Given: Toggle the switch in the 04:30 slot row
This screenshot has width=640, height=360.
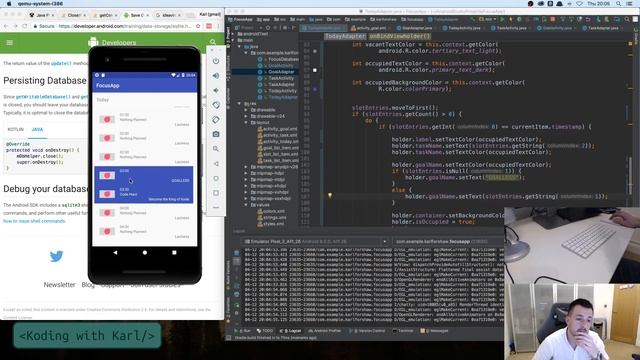Looking at the screenshot, I should pos(107,231).
